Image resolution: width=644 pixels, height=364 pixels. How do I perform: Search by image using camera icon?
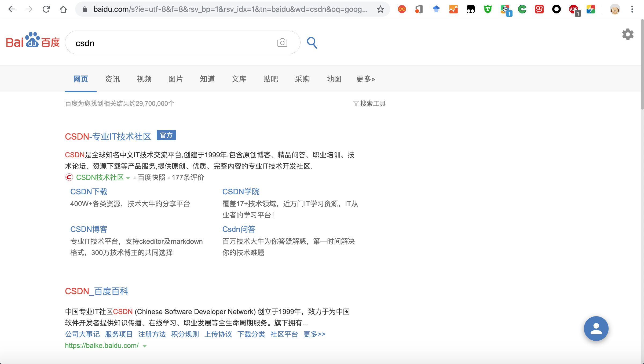pos(282,42)
